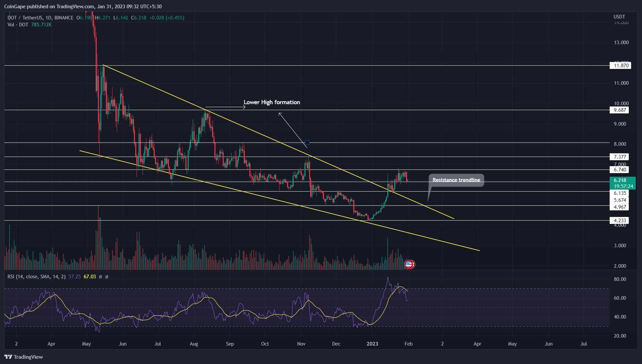Click the 20.00 level on the RSI scale

(x=620, y=336)
